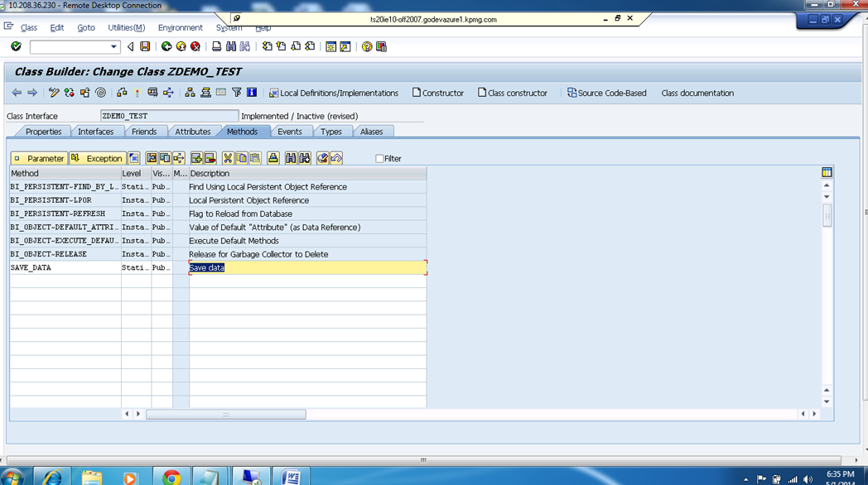This screenshot has width=868, height=485.
Task: Switch to the Attributes tab
Action: point(193,132)
